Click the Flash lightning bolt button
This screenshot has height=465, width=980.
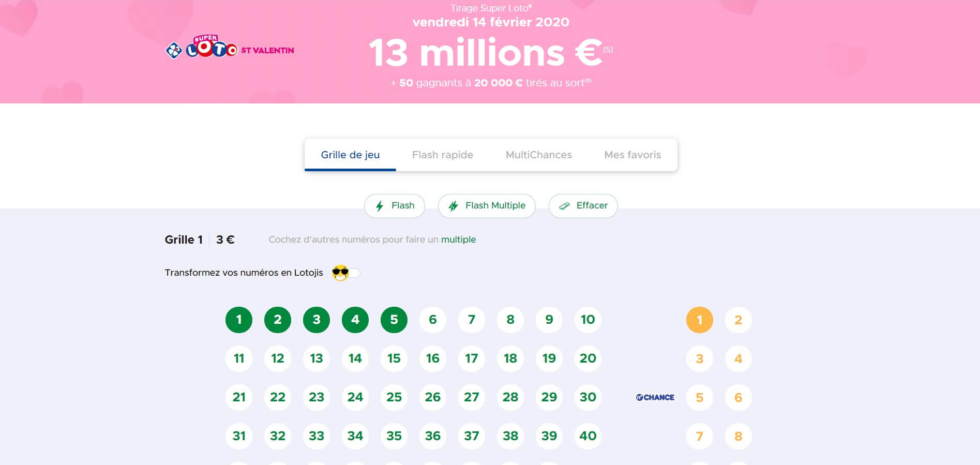pos(395,206)
